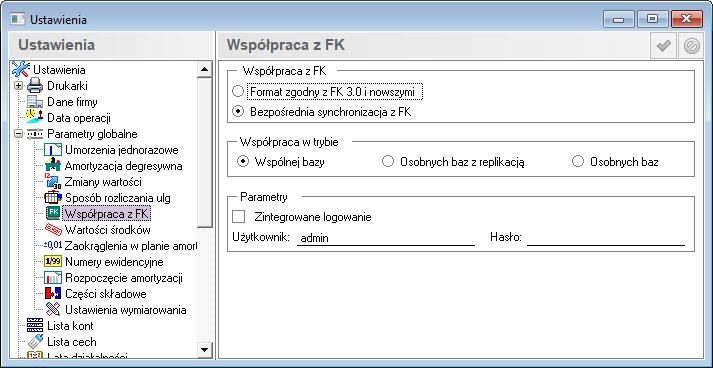
Task: Click the Lista kont icon
Action: pos(35,326)
